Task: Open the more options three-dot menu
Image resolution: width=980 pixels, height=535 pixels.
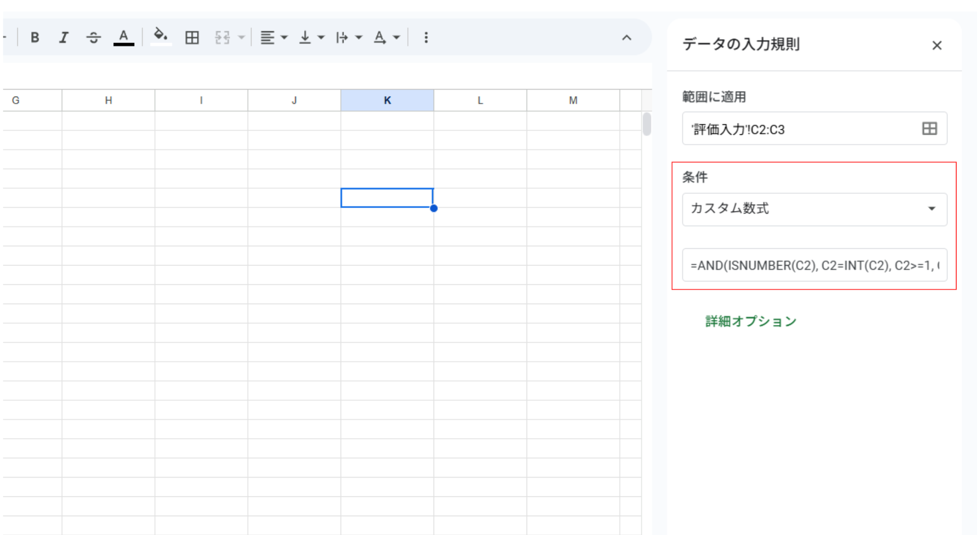Action: tap(426, 38)
